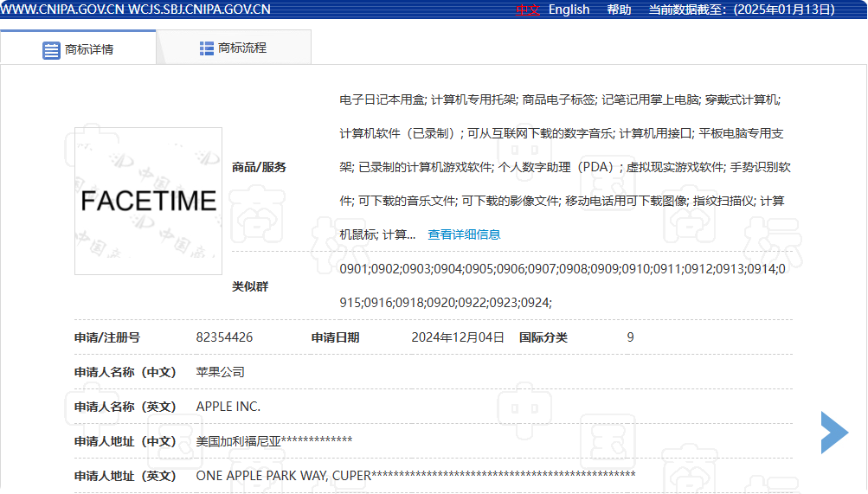Click the 申请人地址（英文） label

[125, 476]
